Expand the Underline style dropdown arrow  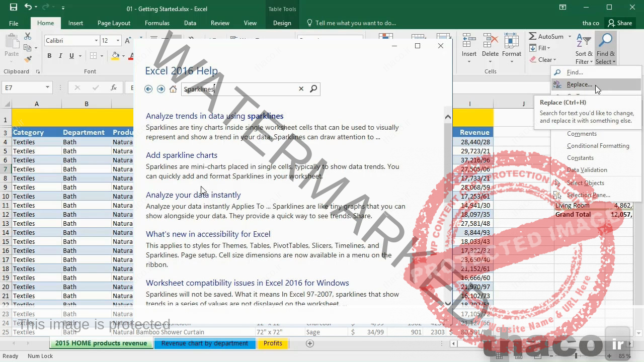coord(79,56)
